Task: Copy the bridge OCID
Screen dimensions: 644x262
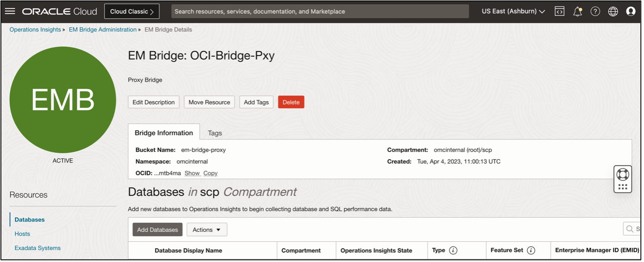Action: point(210,173)
